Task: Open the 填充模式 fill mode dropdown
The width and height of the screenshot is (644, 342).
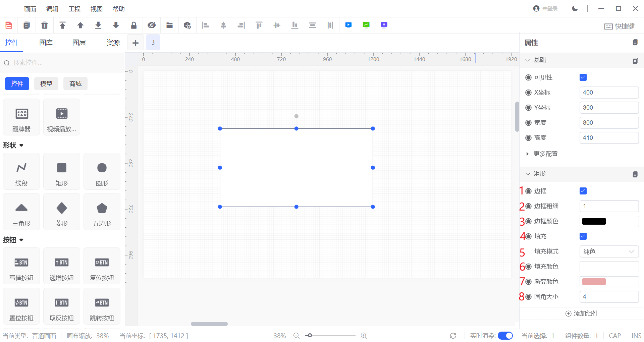Action: 609,251
